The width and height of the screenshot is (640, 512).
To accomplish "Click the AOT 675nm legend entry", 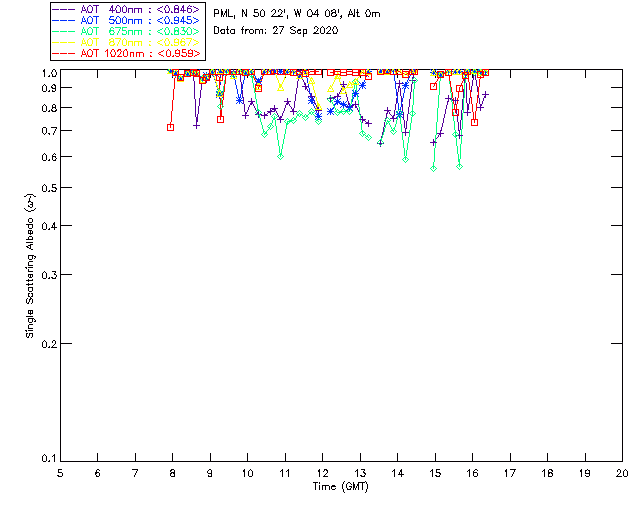I will [x=139, y=31].
